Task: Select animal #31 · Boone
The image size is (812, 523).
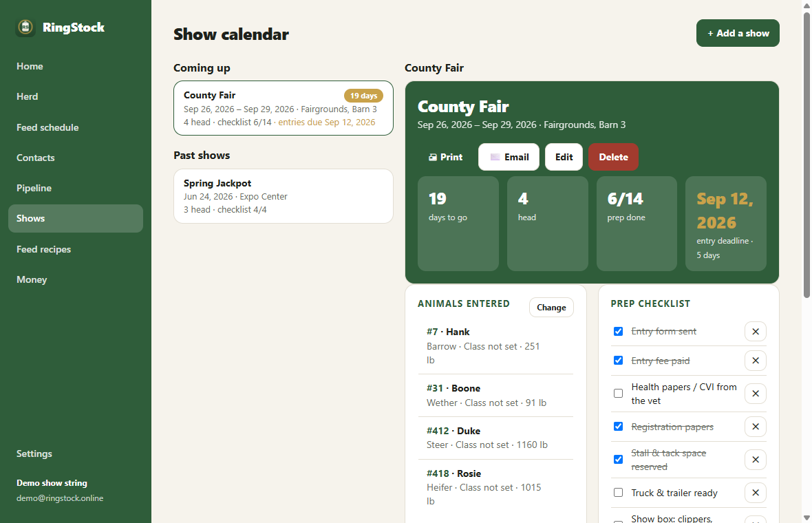Action: [x=495, y=396]
